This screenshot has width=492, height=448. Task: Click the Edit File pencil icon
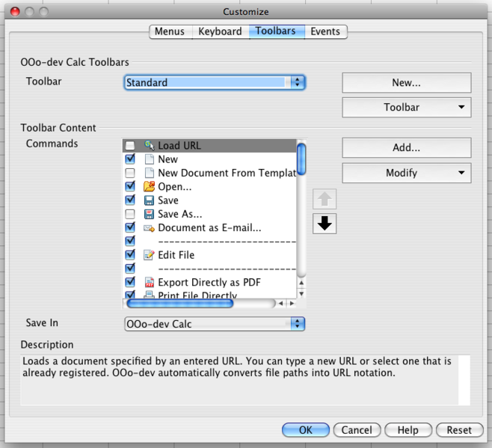coord(149,255)
